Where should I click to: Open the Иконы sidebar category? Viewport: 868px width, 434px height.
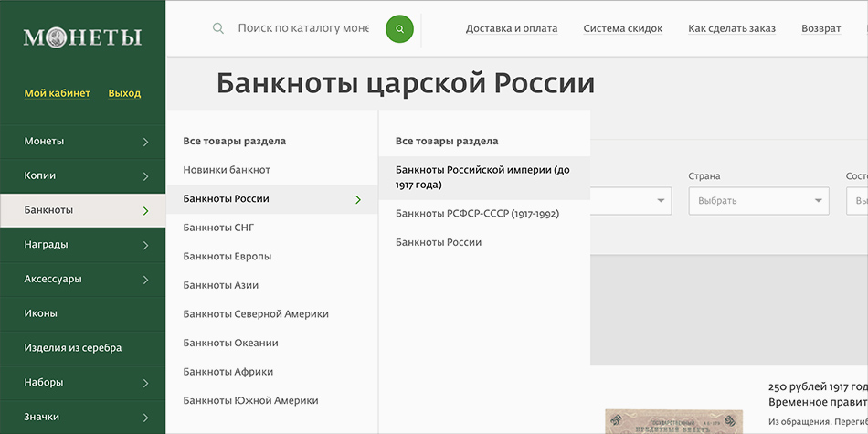click(83, 314)
